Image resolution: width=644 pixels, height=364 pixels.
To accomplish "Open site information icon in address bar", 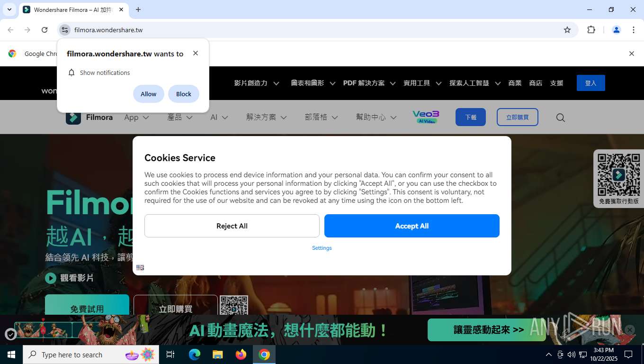I will (65, 30).
